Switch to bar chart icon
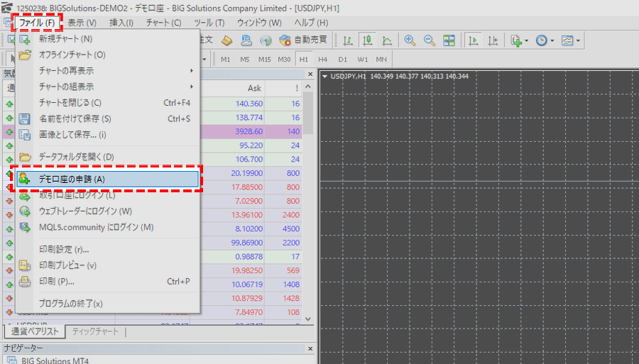 tap(348, 40)
